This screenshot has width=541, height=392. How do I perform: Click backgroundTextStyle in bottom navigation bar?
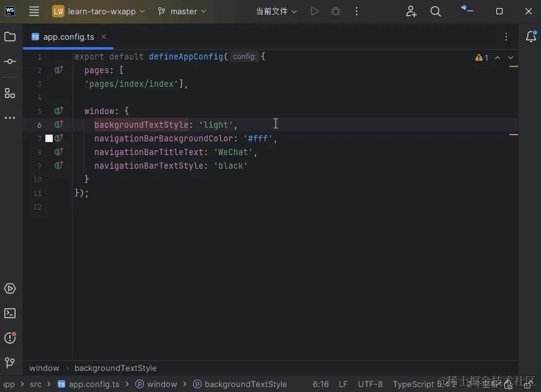[240, 384]
